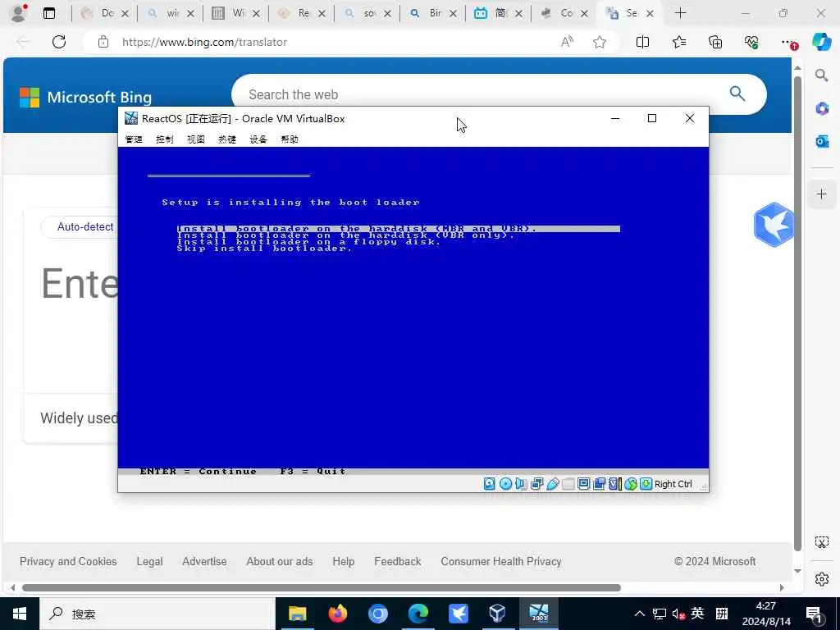Click the shared folders icon in VirtualBox status bar

[x=568, y=484]
